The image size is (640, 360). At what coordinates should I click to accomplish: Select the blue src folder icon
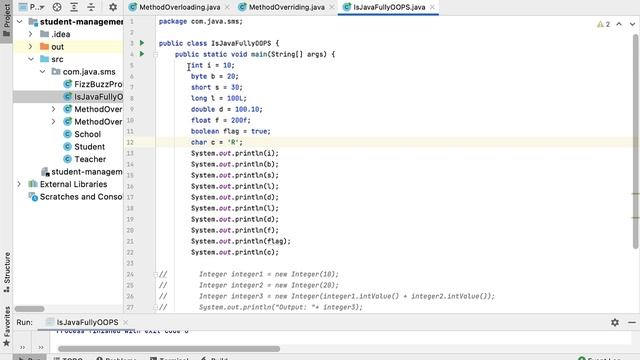tap(44, 59)
